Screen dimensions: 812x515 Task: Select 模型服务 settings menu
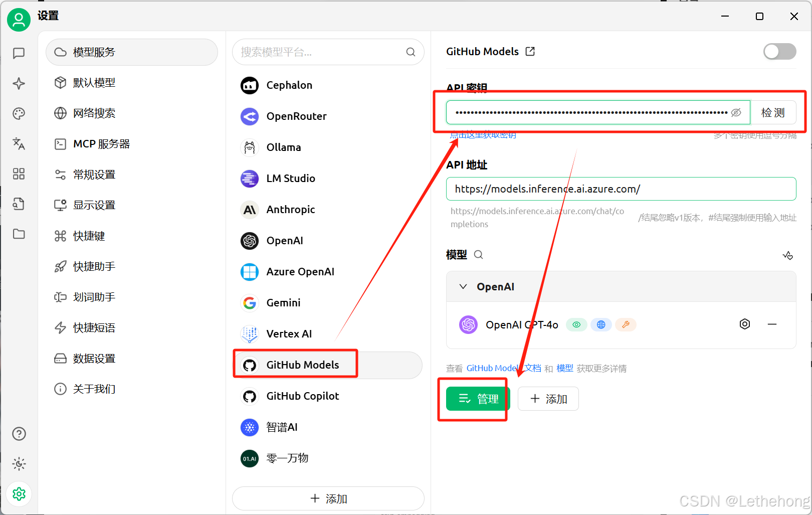pyautogui.click(x=132, y=52)
